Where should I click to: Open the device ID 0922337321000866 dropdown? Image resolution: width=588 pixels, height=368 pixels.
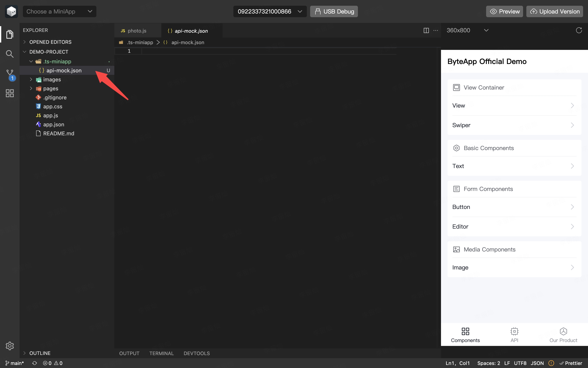(x=270, y=11)
